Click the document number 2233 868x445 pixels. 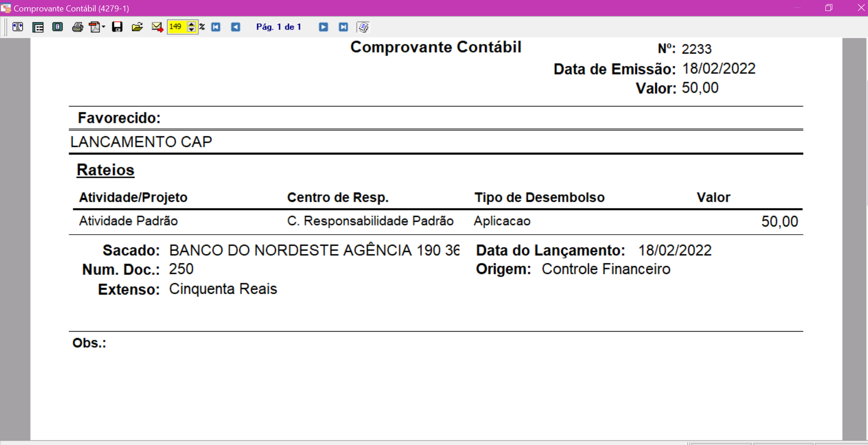pyautogui.click(x=696, y=49)
